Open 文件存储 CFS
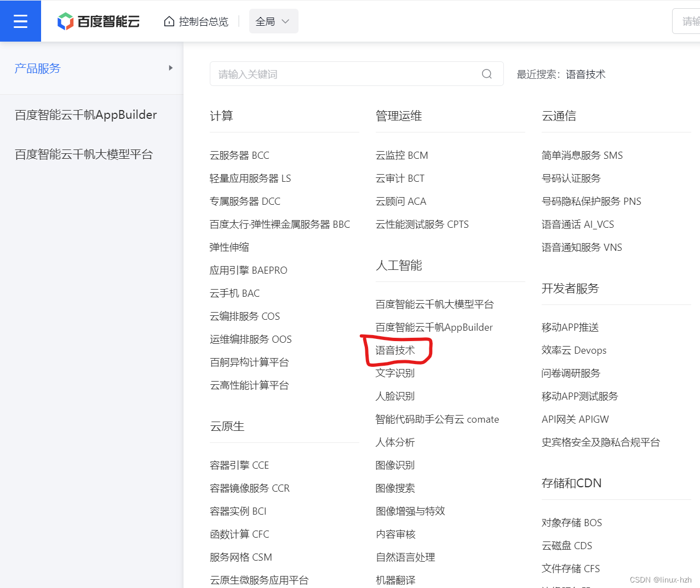 click(x=571, y=569)
